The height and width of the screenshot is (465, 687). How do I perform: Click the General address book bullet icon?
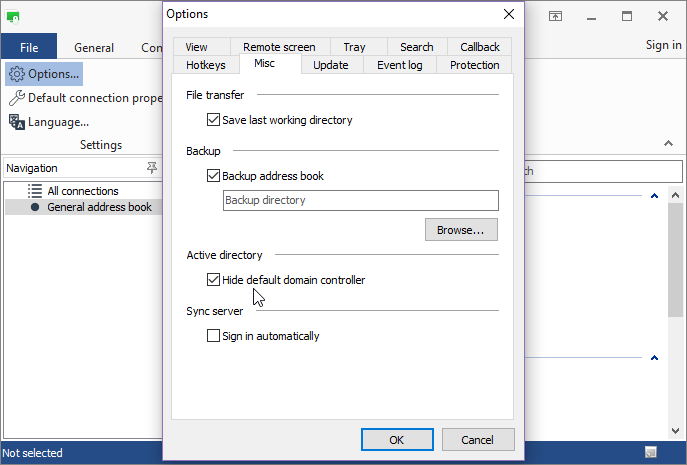click(x=35, y=207)
